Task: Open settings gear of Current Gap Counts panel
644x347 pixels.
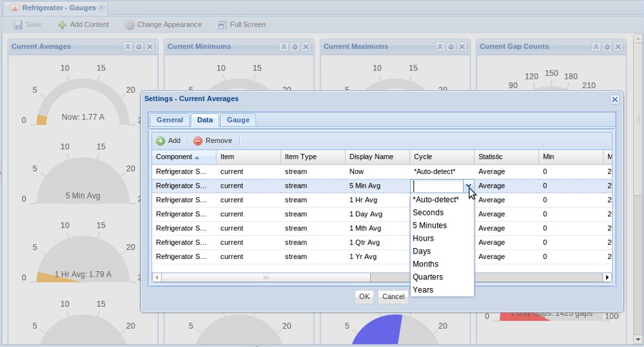Action: tap(607, 47)
